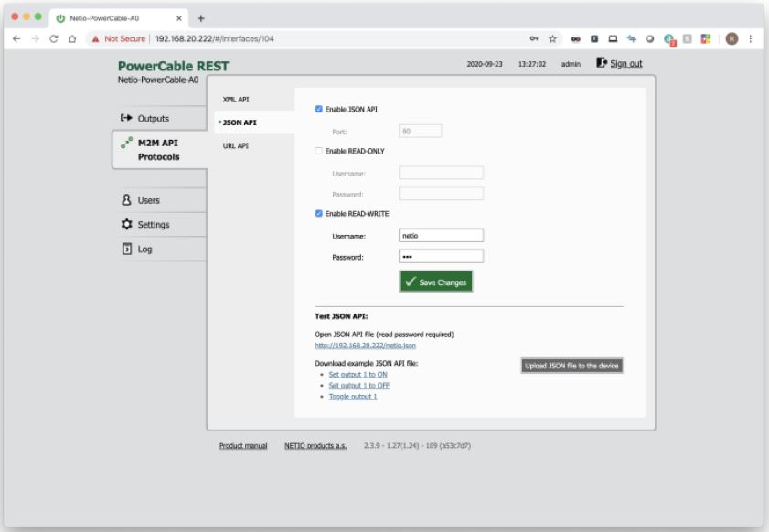
Task: Click the M2M API nodes icon
Action: [x=126, y=143]
